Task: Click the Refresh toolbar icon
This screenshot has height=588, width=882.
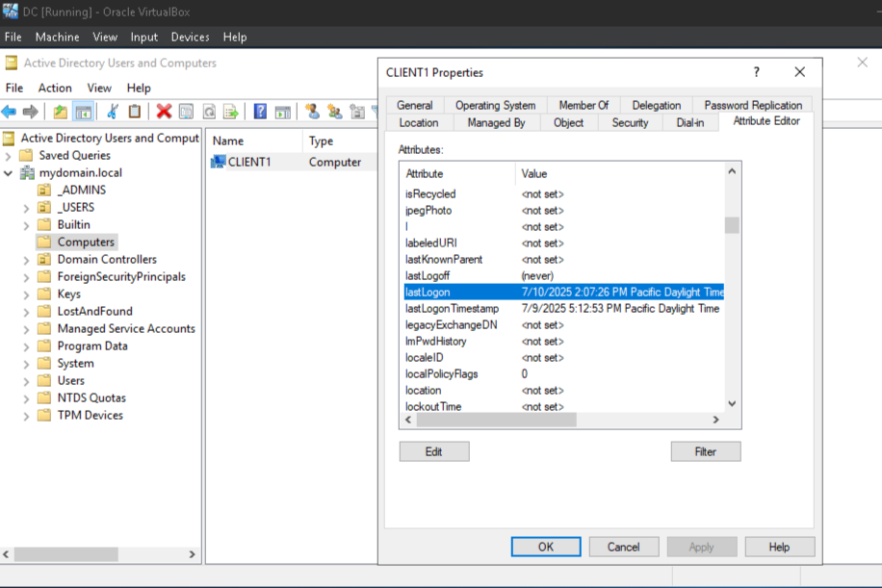Action: click(x=209, y=112)
